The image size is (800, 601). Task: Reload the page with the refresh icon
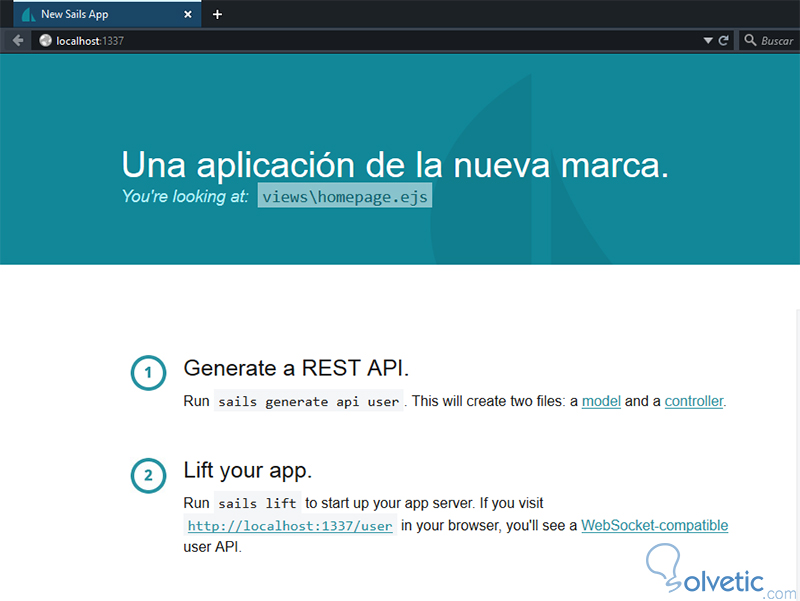(x=723, y=41)
